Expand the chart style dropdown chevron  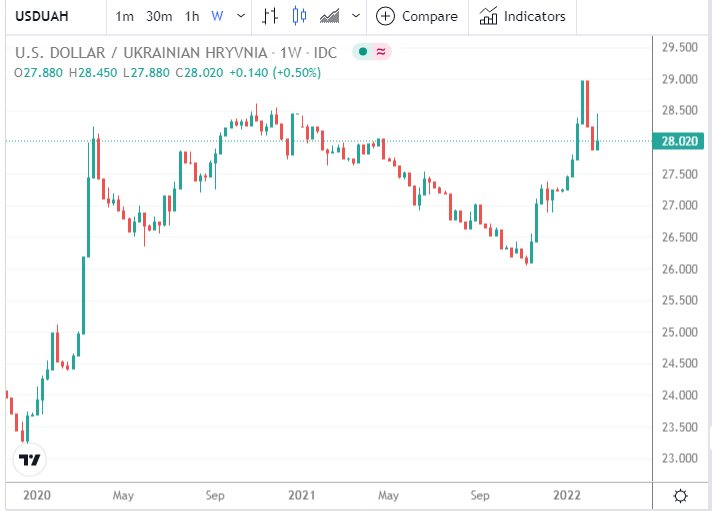click(x=356, y=16)
